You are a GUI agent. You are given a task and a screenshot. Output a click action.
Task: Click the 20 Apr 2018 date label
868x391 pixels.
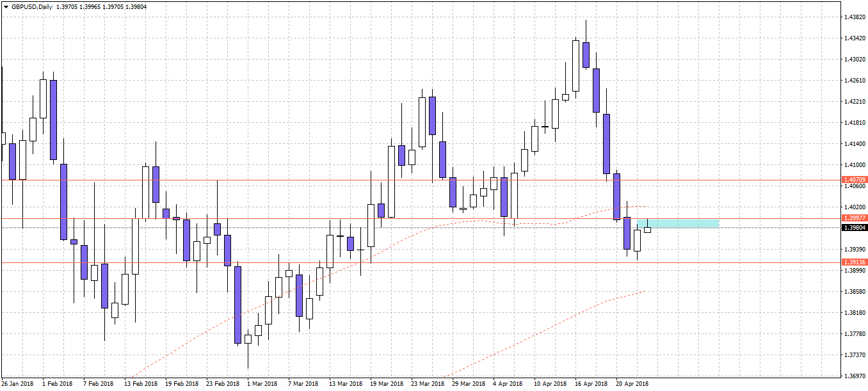pos(632,383)
